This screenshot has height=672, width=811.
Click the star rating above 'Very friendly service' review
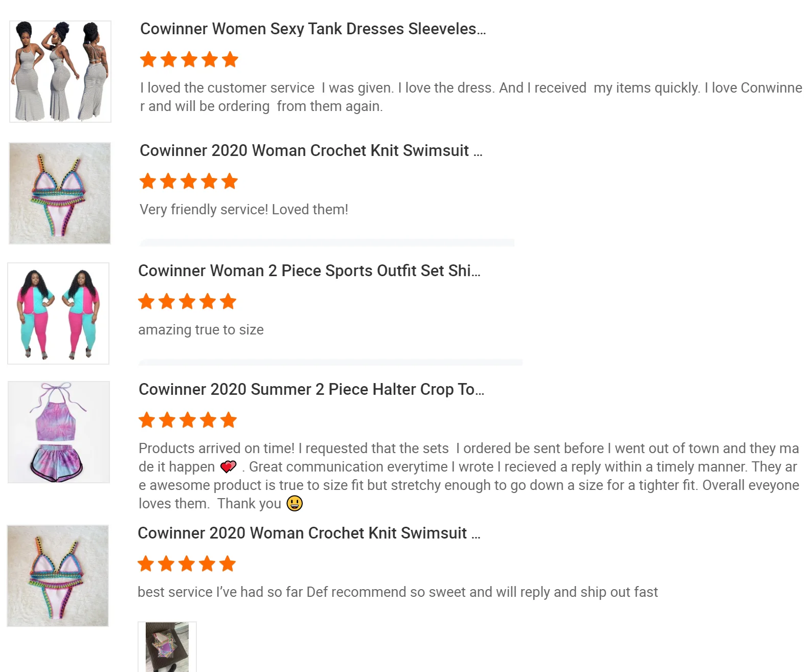tap(189, 182)
